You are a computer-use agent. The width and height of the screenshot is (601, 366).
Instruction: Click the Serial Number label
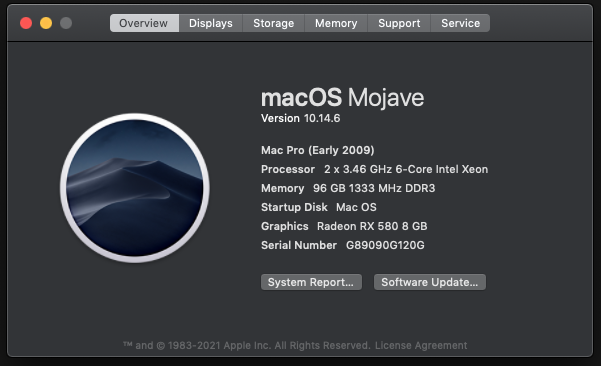click(x=299, y=245)
